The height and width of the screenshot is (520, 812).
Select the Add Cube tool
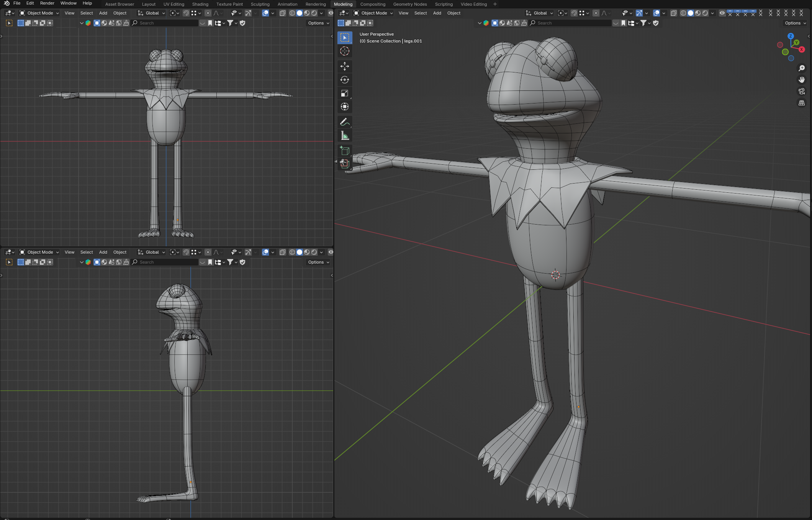tap(345, 151)
